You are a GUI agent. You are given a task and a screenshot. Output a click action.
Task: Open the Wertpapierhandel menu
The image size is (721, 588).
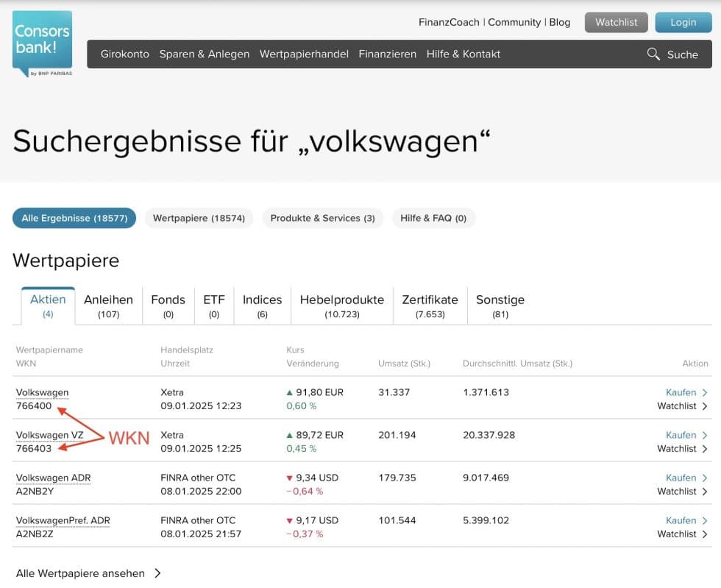pyautogui.click(x=304, y=54)
